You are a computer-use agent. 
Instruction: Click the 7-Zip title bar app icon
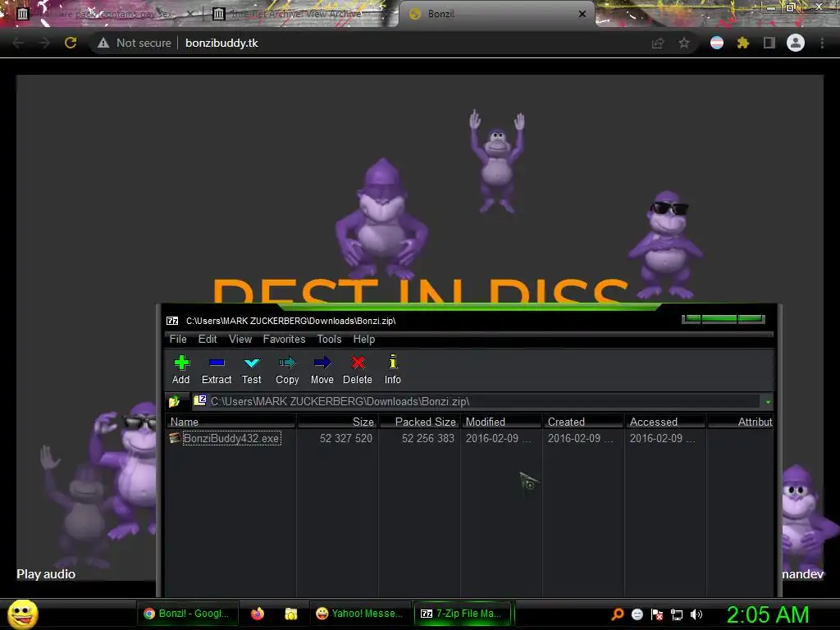point(172,321)
